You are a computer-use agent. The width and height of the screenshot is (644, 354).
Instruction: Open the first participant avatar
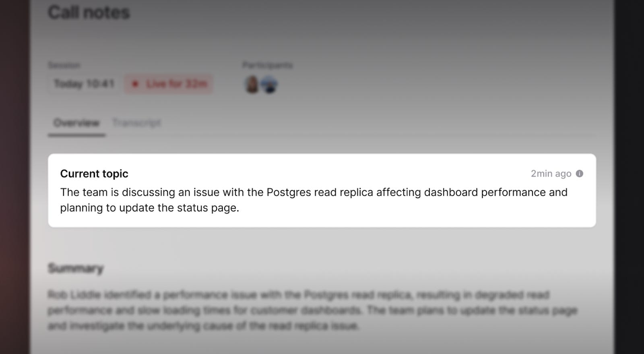pyautogui.click(x=252, y=85)
